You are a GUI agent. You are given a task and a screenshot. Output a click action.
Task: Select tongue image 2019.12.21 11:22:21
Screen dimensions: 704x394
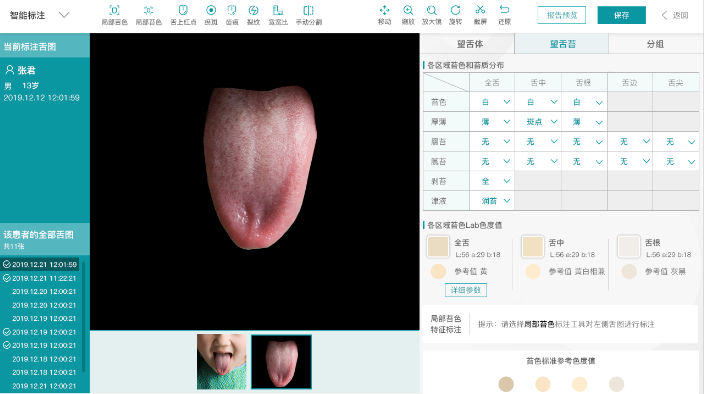click(40, 278)
